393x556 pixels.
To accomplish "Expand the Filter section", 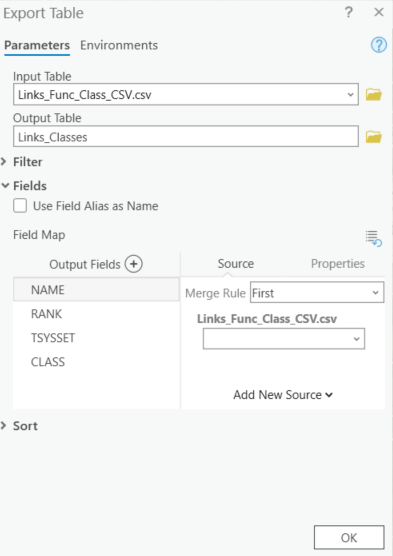I will coord(4,162).
